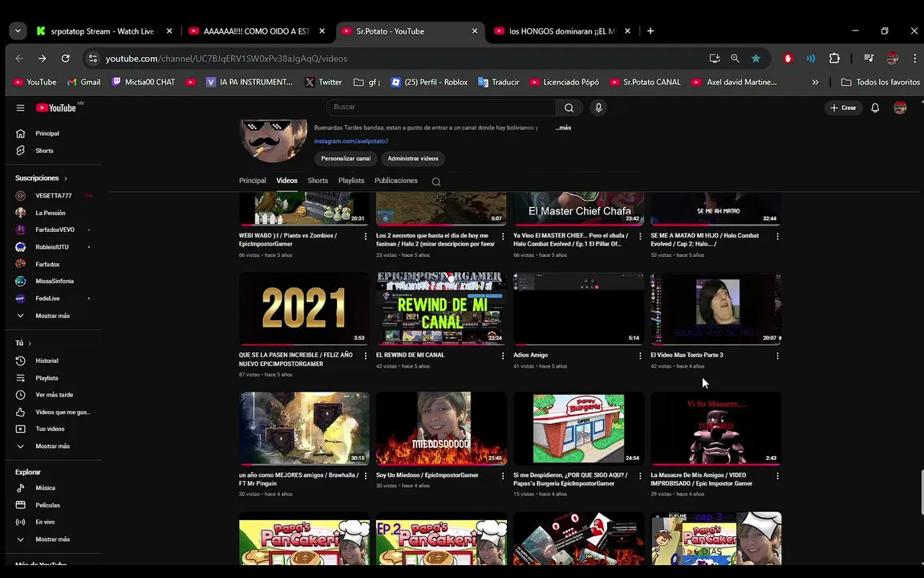Open a new browser tab with plus button
Viewport: 924px width, 578px height.
click(650, 31)
